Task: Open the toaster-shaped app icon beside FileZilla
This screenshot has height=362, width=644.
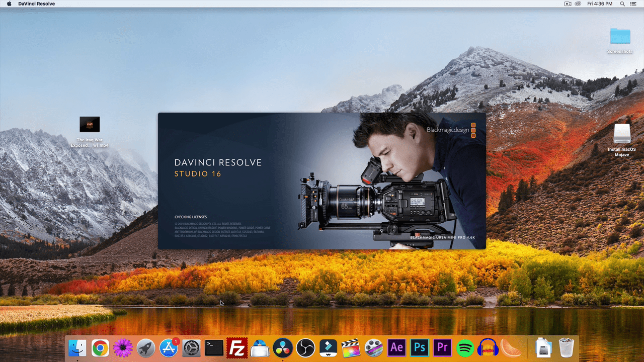Action: (260, 347)
